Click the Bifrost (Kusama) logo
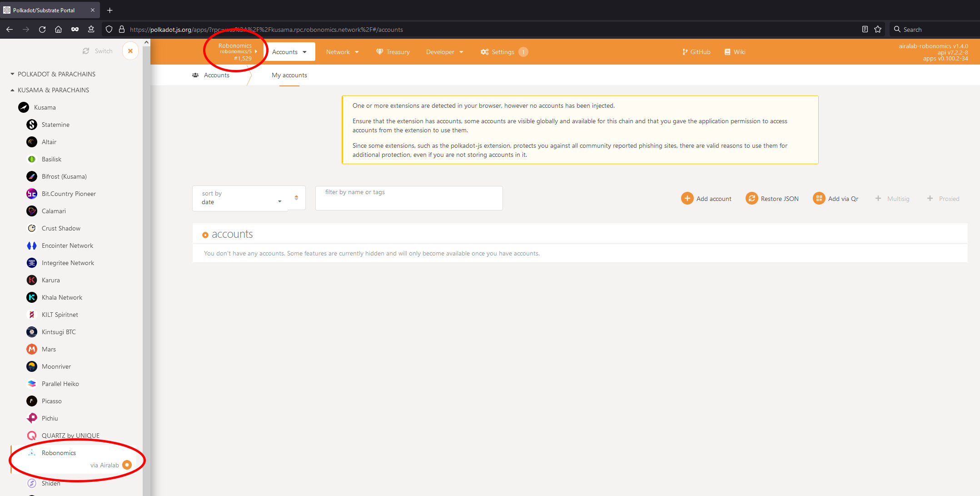 coord(32,176)
